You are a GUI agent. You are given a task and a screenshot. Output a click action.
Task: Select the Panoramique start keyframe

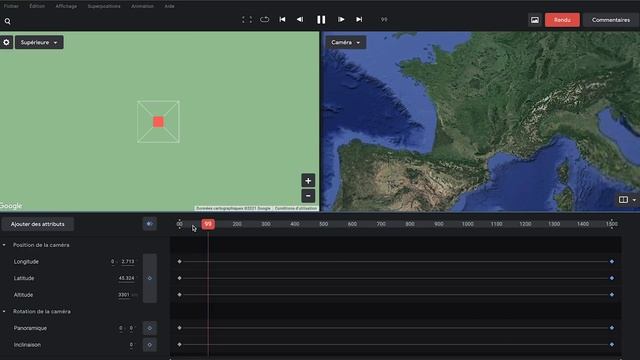180,328
